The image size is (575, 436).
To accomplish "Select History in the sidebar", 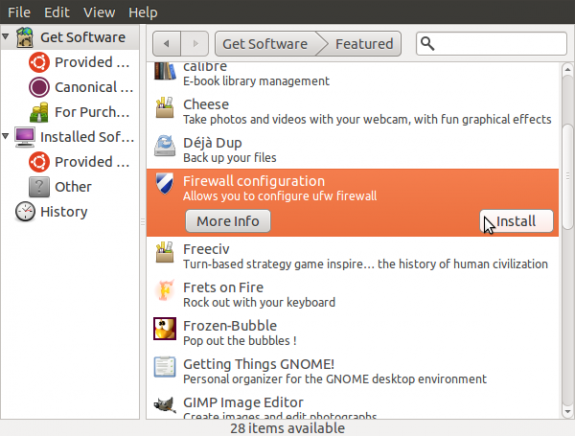I will click(x=64, y=212).
